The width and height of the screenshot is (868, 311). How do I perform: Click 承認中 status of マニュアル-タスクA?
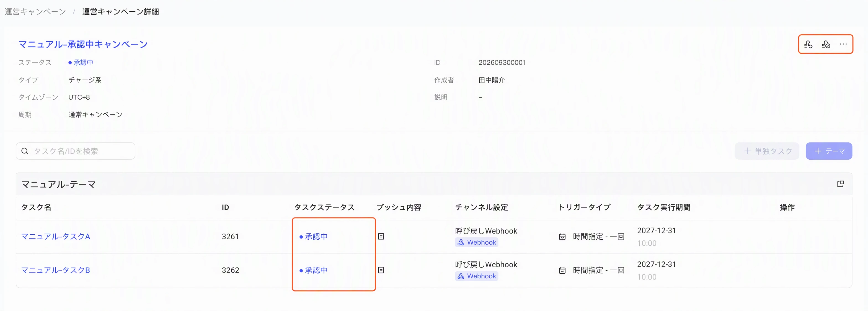click(x=313, y=237)
